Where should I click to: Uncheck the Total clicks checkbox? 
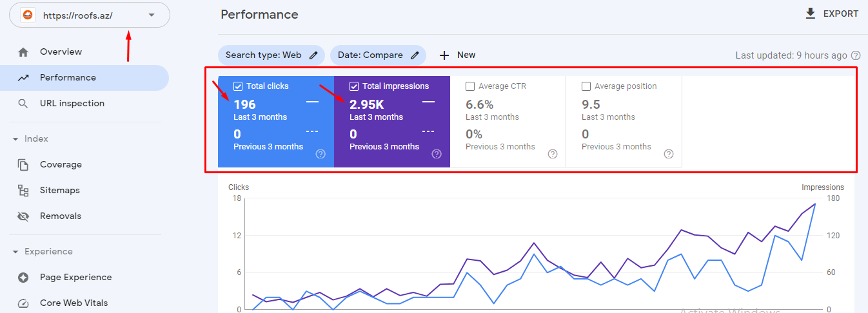pyautogui.click(x=238, y=86)
